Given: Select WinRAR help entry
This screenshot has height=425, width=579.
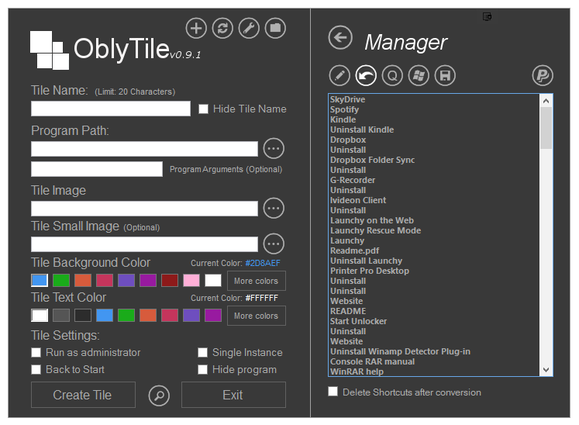Looking at the screenshot, I should (x=357, y=371).
